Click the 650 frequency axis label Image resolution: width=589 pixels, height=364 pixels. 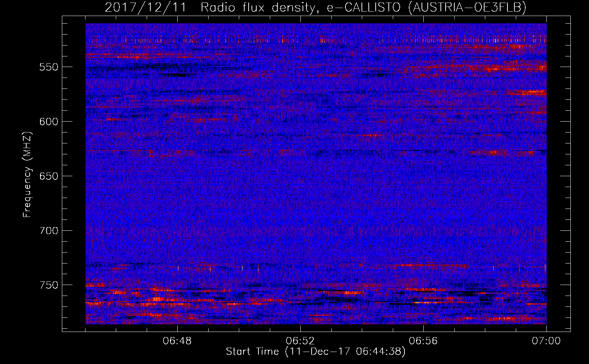pos(48,176)
